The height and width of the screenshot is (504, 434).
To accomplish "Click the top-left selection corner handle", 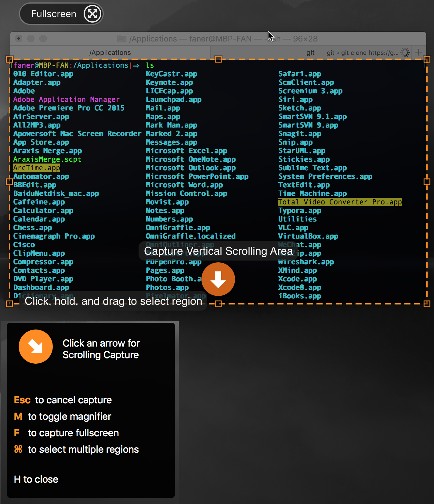I will [9, 59].
